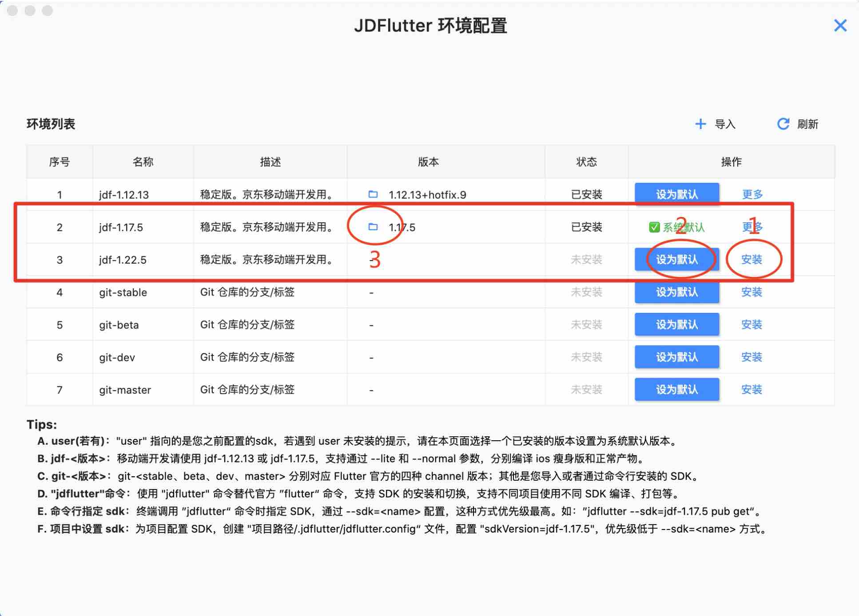Open 更多 options for jdf-1.17.5
Screen dimensions: 859x616
click(752, 227)
